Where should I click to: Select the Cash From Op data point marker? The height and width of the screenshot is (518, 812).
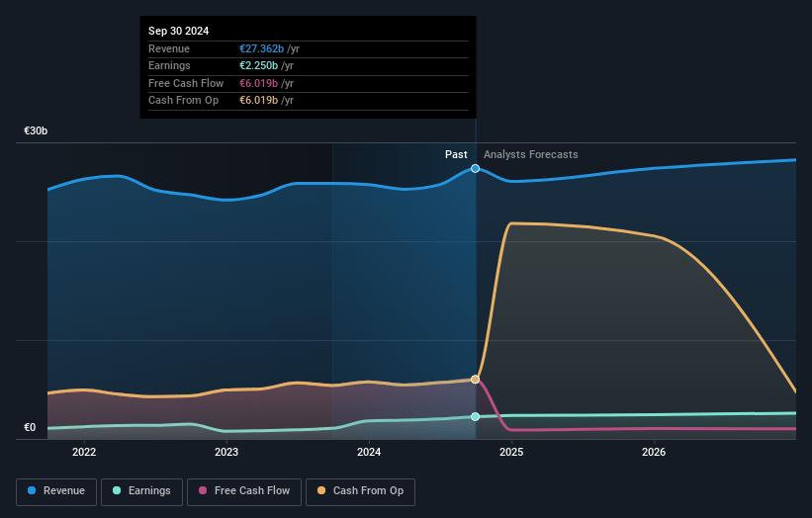pyautogui.click(x=475, y=380)
